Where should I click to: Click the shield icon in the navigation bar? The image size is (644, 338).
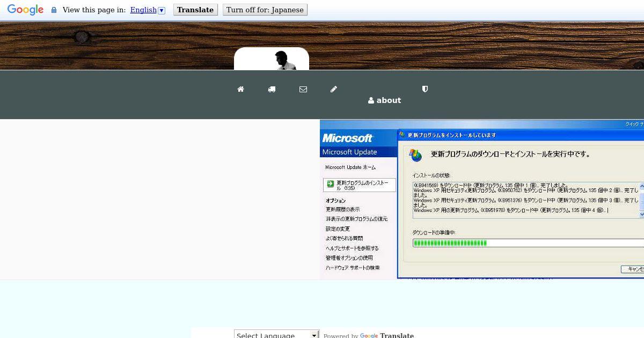(x=425, y=89)
